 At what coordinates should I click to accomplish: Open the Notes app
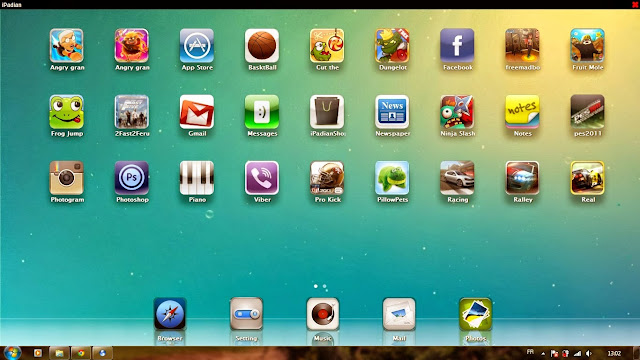(522, 112)
